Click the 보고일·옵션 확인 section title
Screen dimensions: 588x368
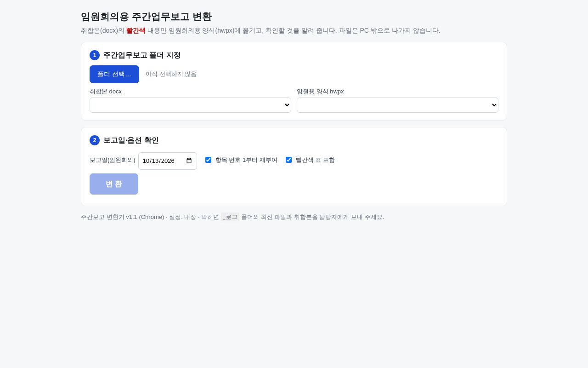[x=131, y=140]
